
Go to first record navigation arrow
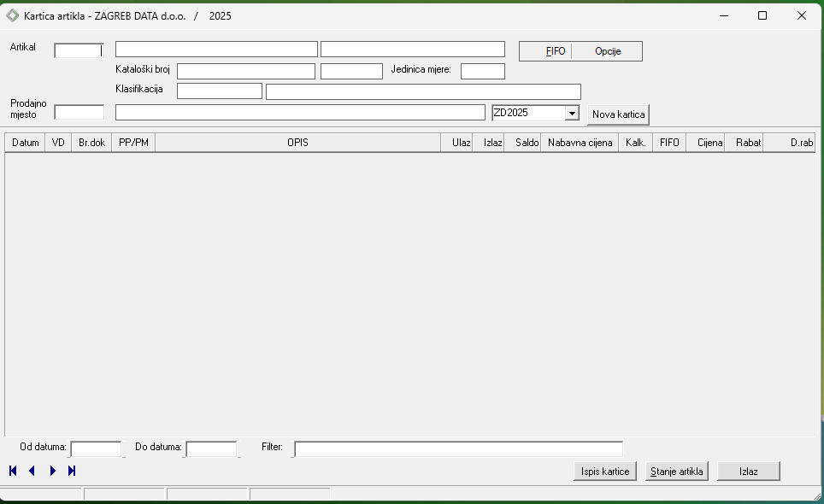pyautogui.click(x=13, y=471)
